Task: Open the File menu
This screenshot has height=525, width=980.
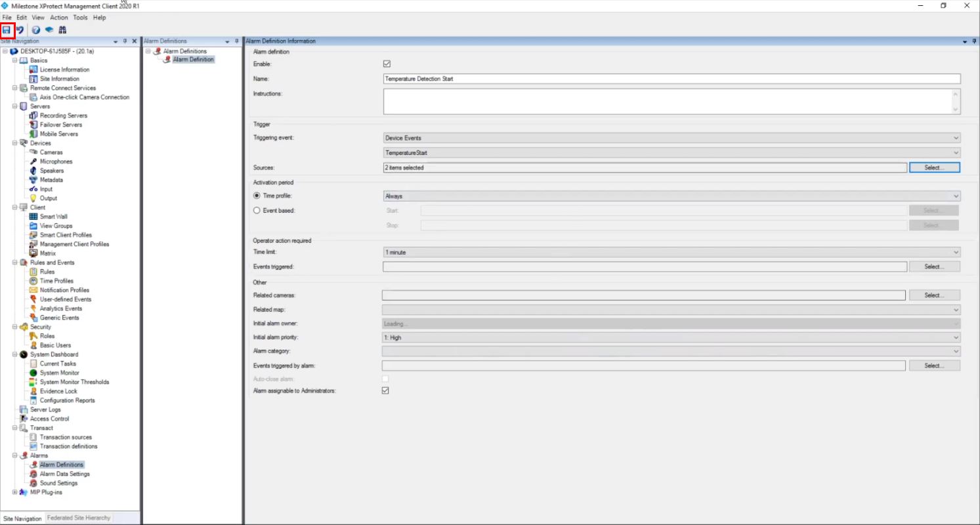Action: [7, 18]
